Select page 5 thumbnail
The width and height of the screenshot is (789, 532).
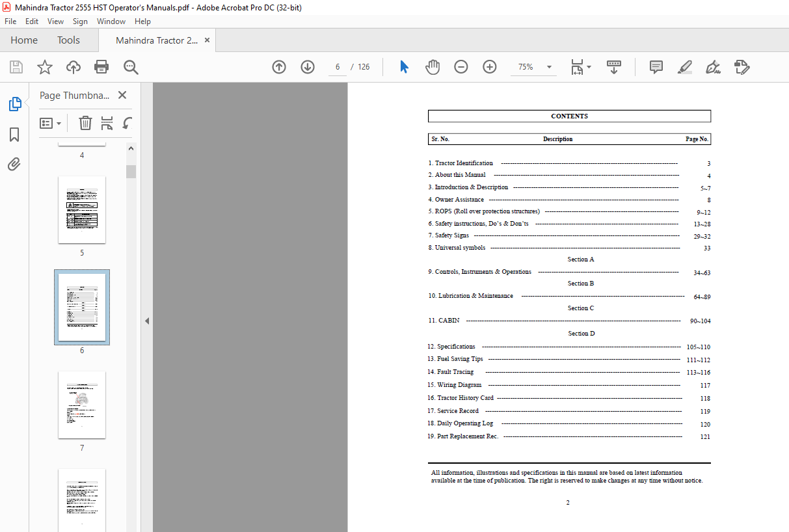coord(82,210)
